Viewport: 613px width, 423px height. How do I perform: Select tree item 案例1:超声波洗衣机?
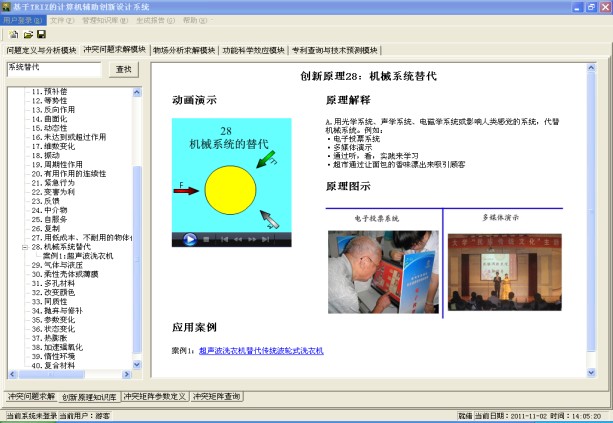click(78, 256)
